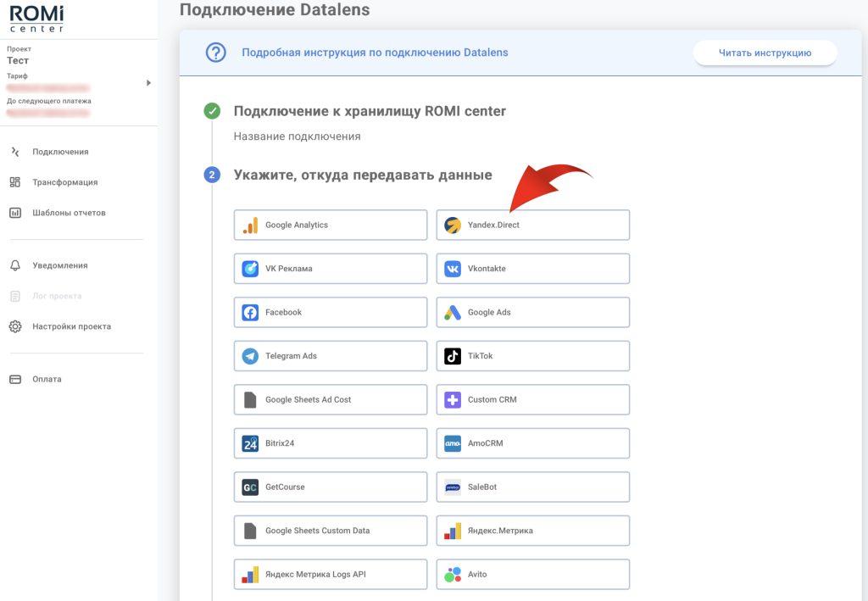The height and width of the screenshot is (601, 868).
Task: Click the Яндекс.Метрика chart icon
Action: coord(453,531)
